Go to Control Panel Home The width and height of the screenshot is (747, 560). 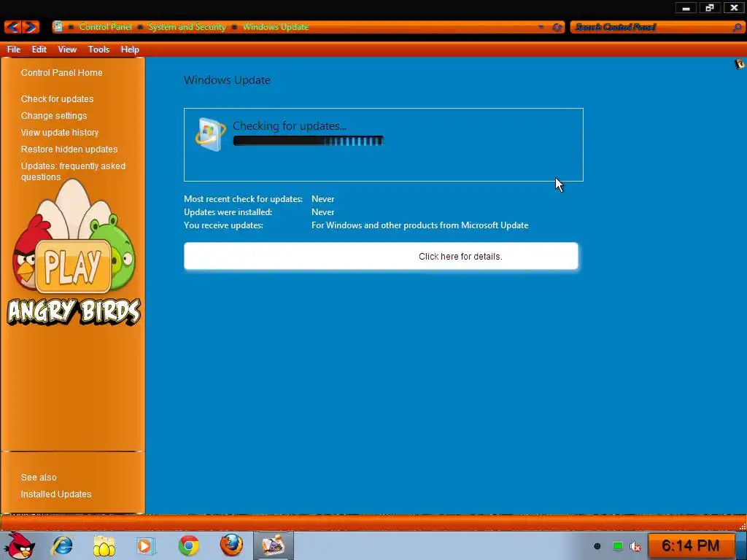(x=61, y=72)
